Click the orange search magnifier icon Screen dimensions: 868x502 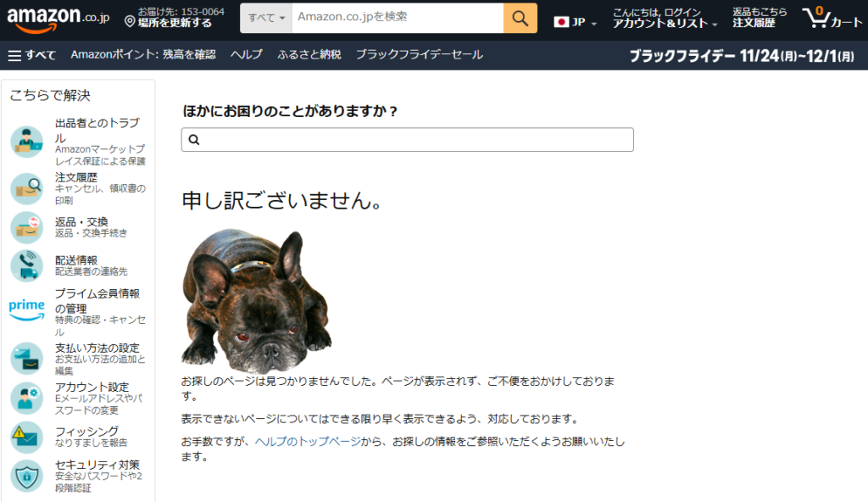pos(520,17)
